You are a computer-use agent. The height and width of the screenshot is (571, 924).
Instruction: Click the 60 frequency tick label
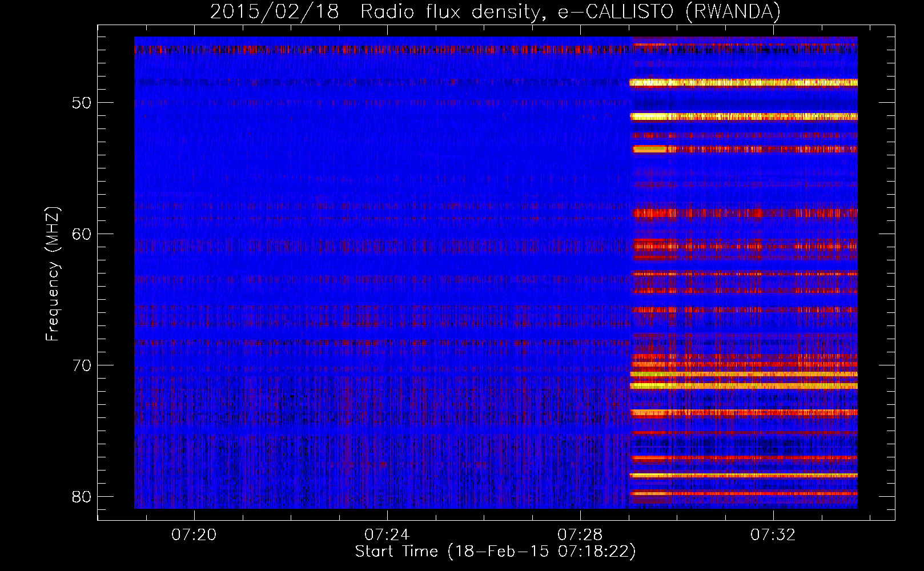pyautogui.click(x=82, y=234)
